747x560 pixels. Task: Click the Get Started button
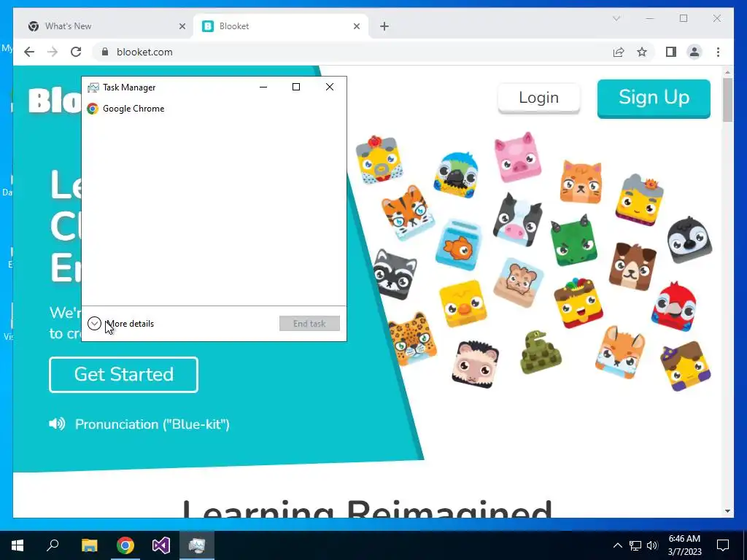click(x=124, y=374)
